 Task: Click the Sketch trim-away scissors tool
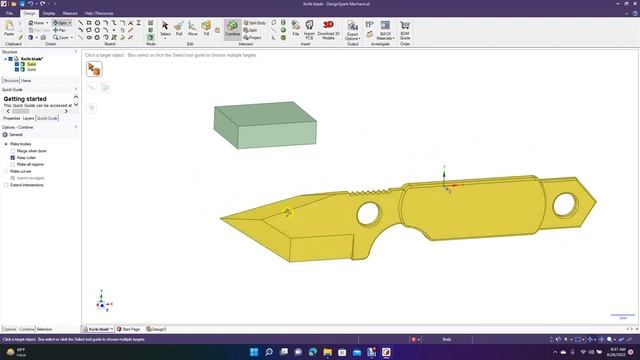point(131,23)
